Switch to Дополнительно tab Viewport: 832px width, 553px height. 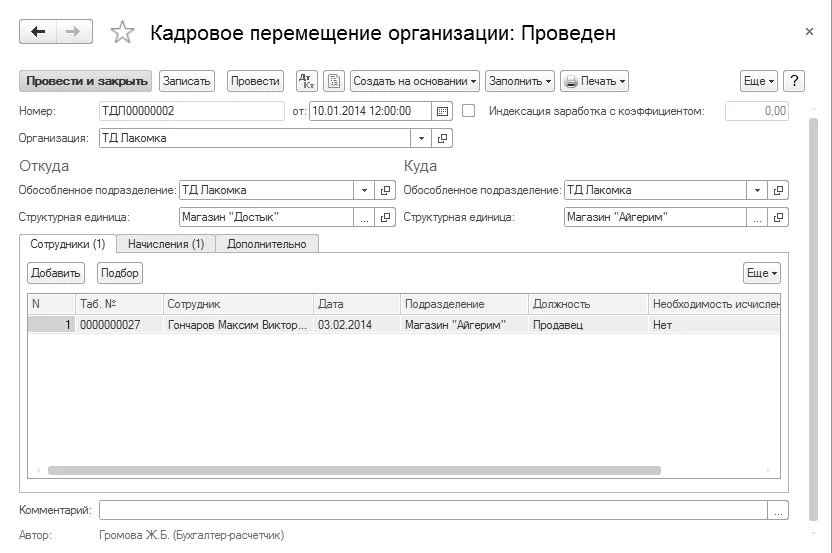pos(267,244)
